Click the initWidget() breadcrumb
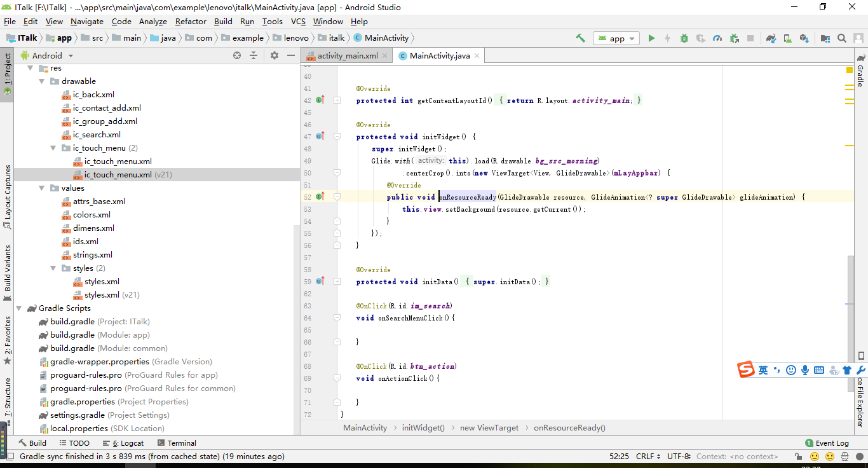 point(423,428)
